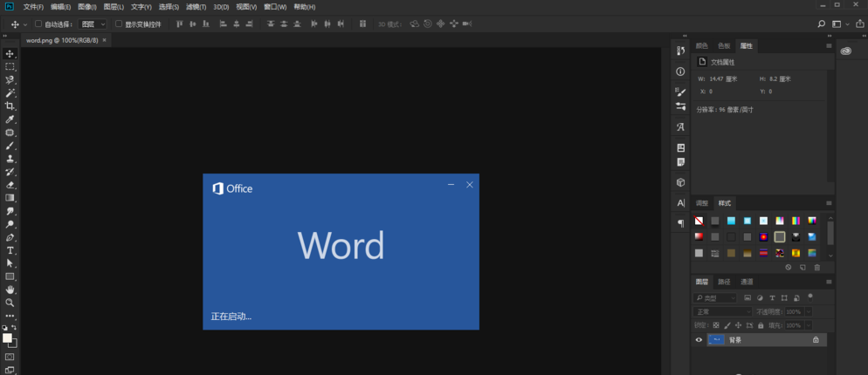Viewport: 868px width, 375px height.
Task: Expand the 不透明度 opacity dropdown arrow
Action: [809, 311]
